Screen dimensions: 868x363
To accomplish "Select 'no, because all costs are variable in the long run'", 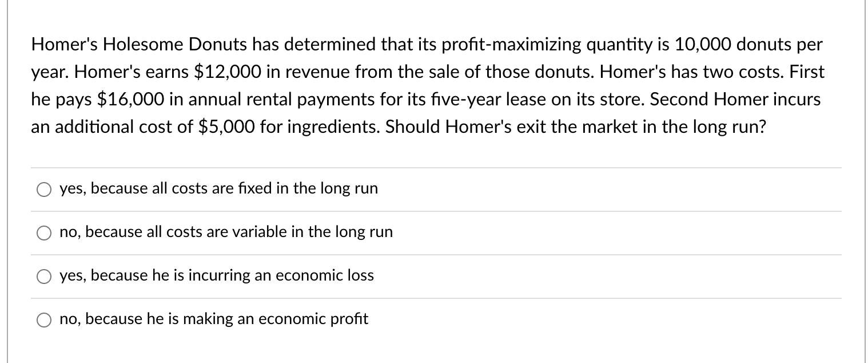I will click(44, 232).
